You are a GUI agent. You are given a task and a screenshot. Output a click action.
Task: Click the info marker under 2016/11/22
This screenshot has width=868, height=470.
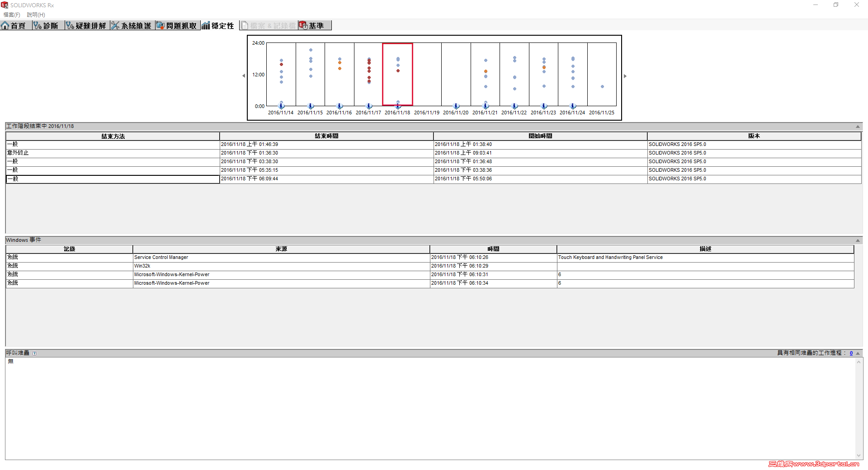[514, 106]
